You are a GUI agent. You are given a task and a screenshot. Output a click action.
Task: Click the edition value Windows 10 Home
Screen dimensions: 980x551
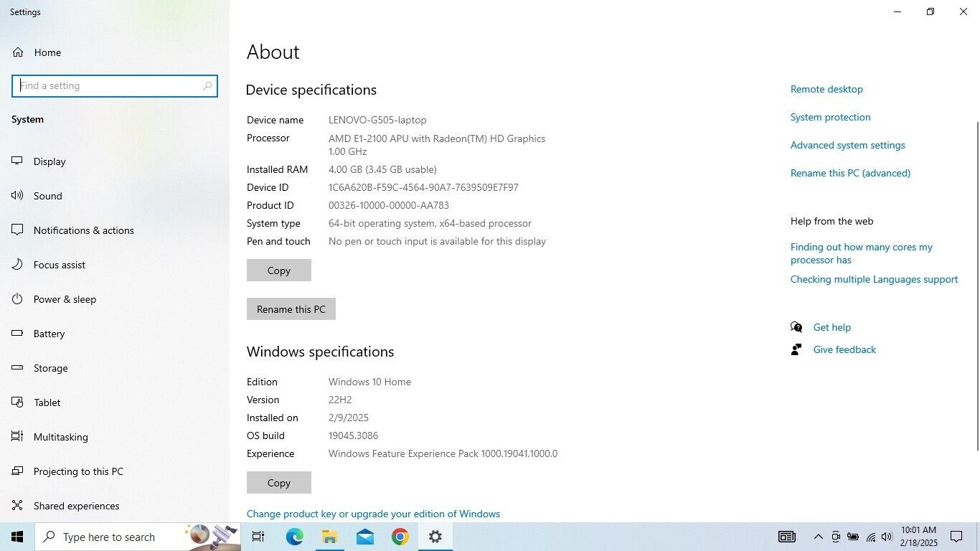click(369, 382)
